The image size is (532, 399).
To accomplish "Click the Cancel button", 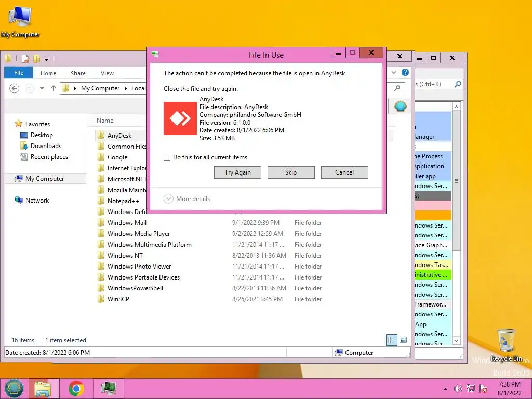I will point(344,172).
